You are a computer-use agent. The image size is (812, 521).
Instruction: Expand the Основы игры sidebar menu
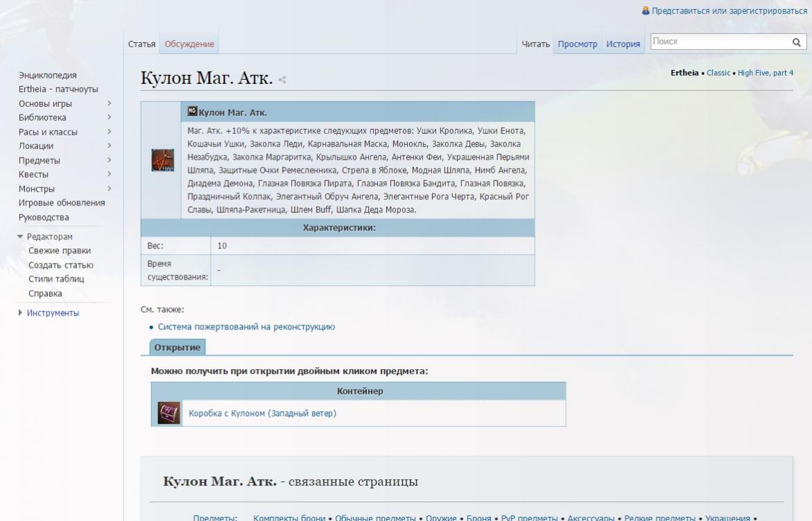pos(110,104)
